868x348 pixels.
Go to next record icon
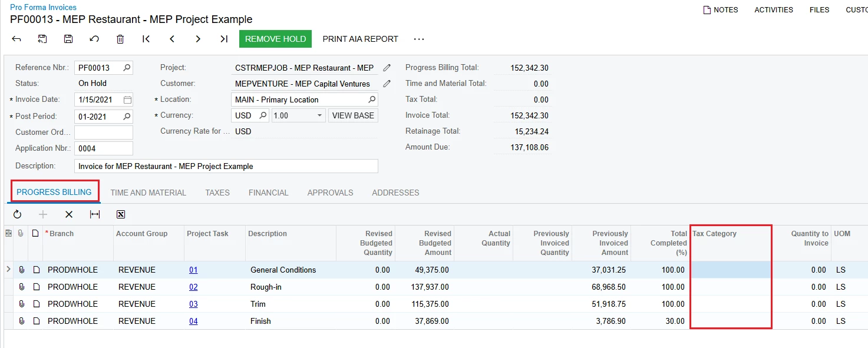198,39
